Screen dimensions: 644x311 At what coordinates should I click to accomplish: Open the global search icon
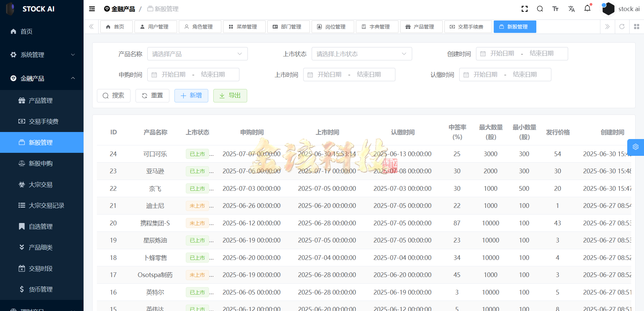point(540,9)
